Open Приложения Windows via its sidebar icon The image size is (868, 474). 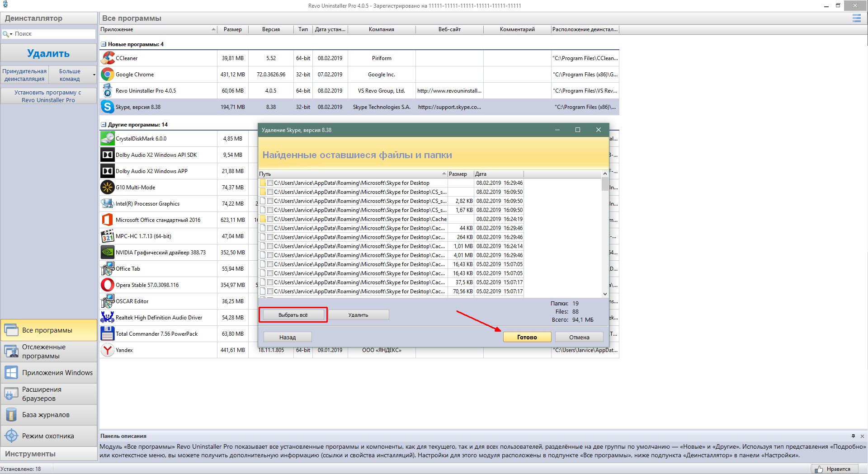[11, 372]
